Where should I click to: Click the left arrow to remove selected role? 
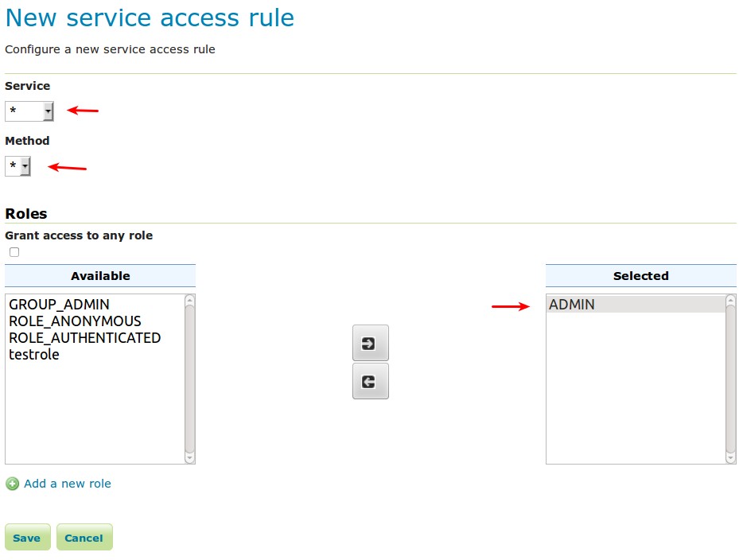point(370,382)
